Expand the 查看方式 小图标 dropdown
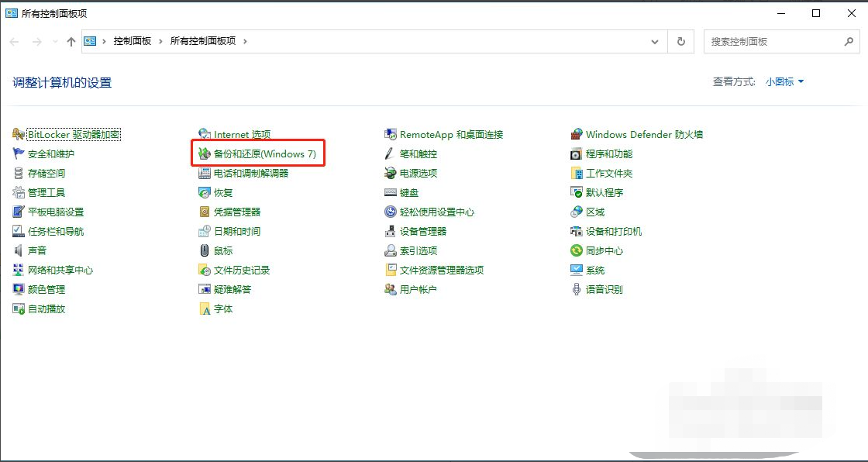868x462 pixels. (x=785, y=82)
